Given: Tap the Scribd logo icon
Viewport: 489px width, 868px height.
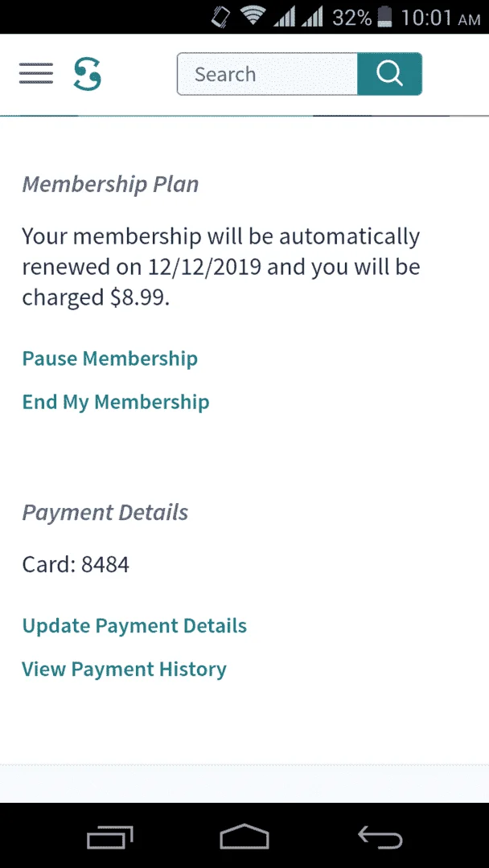Looking at the screenshot, I should [88, 74].
